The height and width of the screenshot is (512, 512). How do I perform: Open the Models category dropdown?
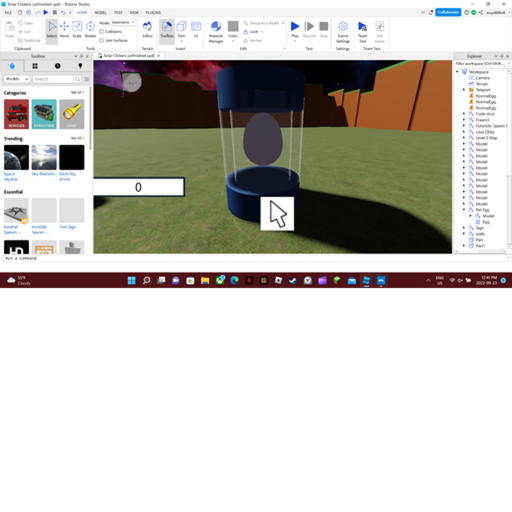17,79
